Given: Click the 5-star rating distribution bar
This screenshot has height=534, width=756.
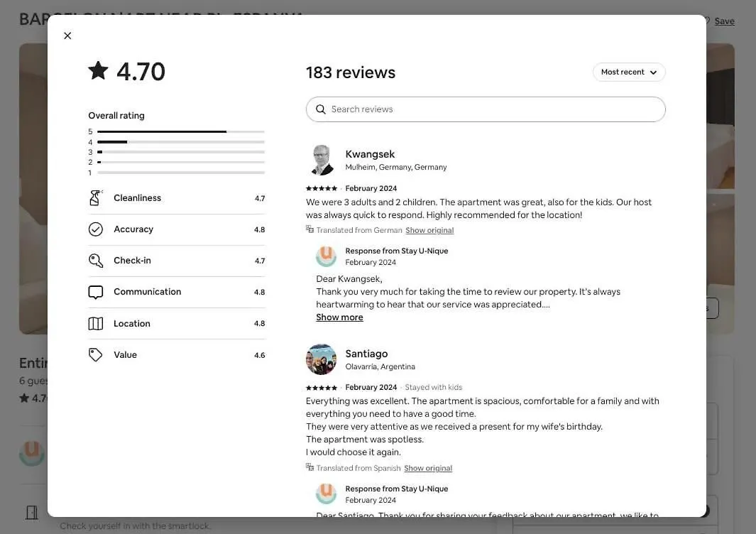Looking at the screenshot, I should point(181,131).
